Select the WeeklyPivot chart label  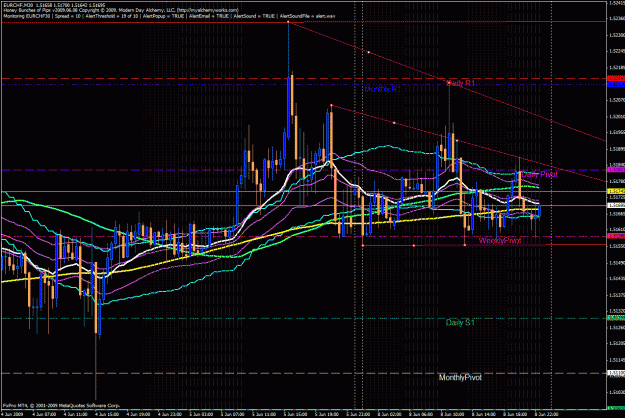pos(500,240)
